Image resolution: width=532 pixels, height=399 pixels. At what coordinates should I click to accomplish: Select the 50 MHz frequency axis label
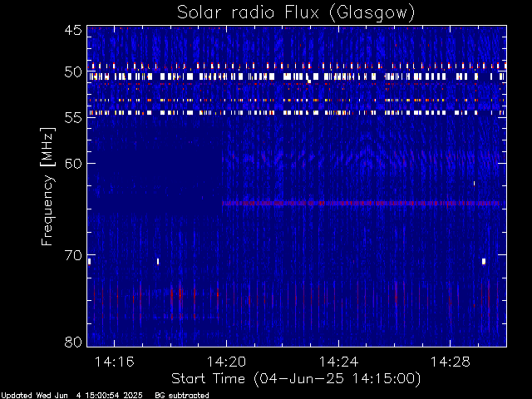click(73, 72)
